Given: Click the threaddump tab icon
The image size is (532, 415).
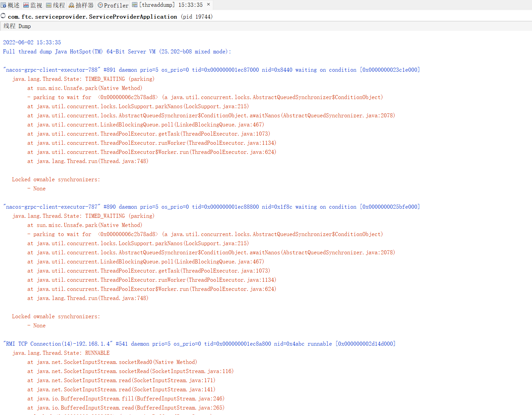Looking at the screenshot, I should point(135,5).
